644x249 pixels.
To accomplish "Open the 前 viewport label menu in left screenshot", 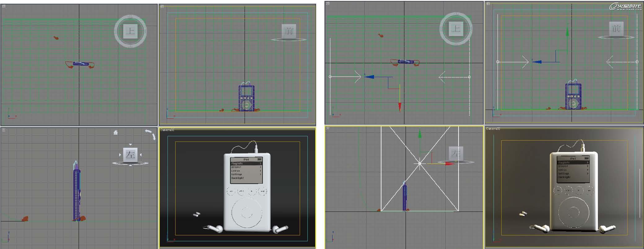I will pos(162,6).
